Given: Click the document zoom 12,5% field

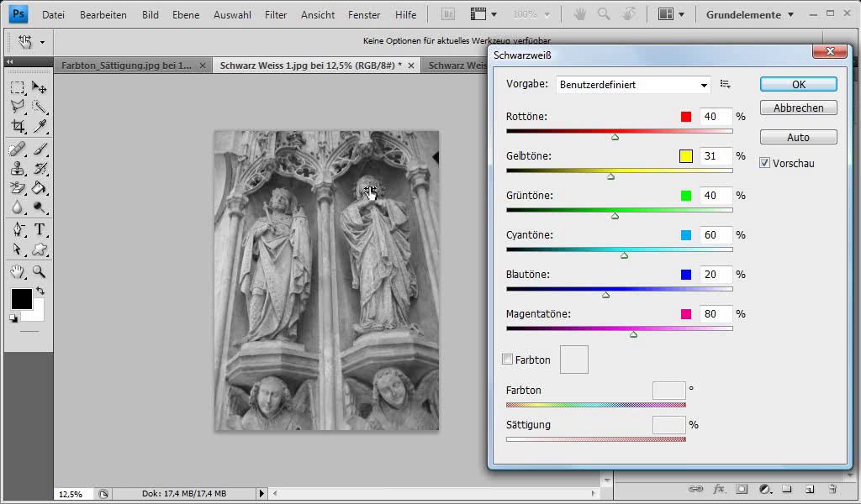Looking at the screenshot, I should tap(75, 494).
